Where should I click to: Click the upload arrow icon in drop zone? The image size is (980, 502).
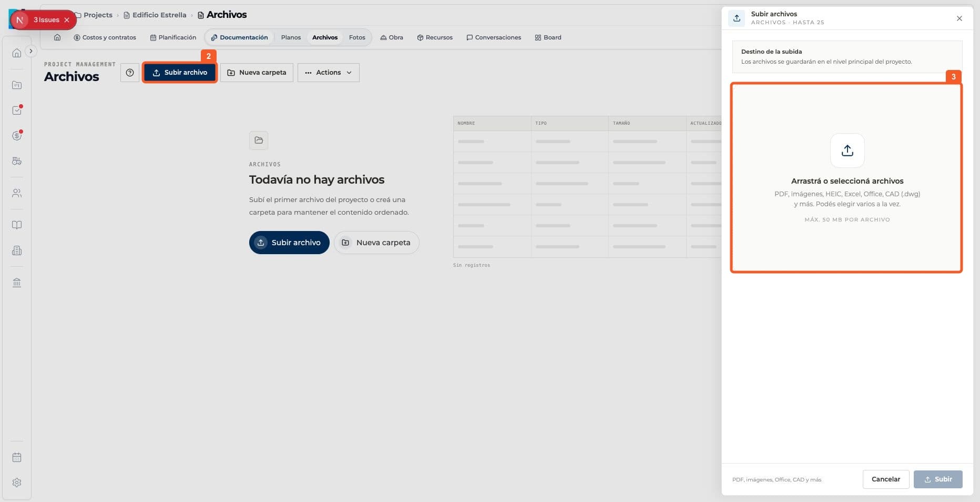[x=848, y=150]
